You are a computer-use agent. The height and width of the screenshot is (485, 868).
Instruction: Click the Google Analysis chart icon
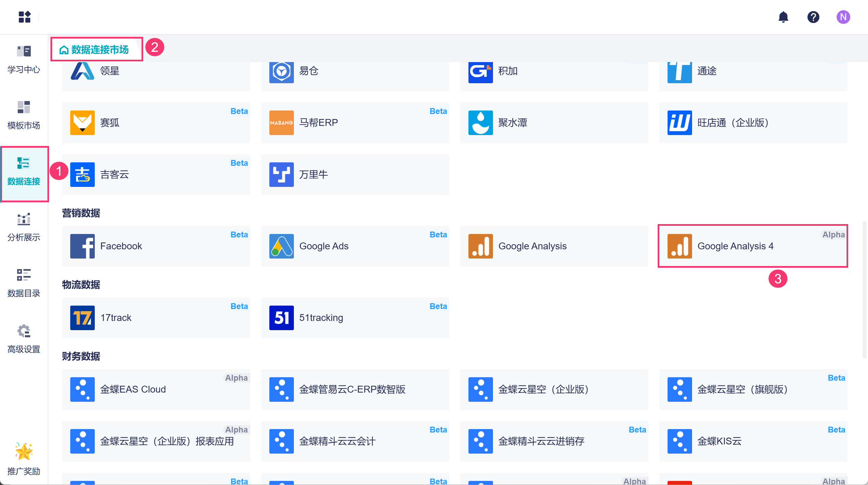[481, 246]
